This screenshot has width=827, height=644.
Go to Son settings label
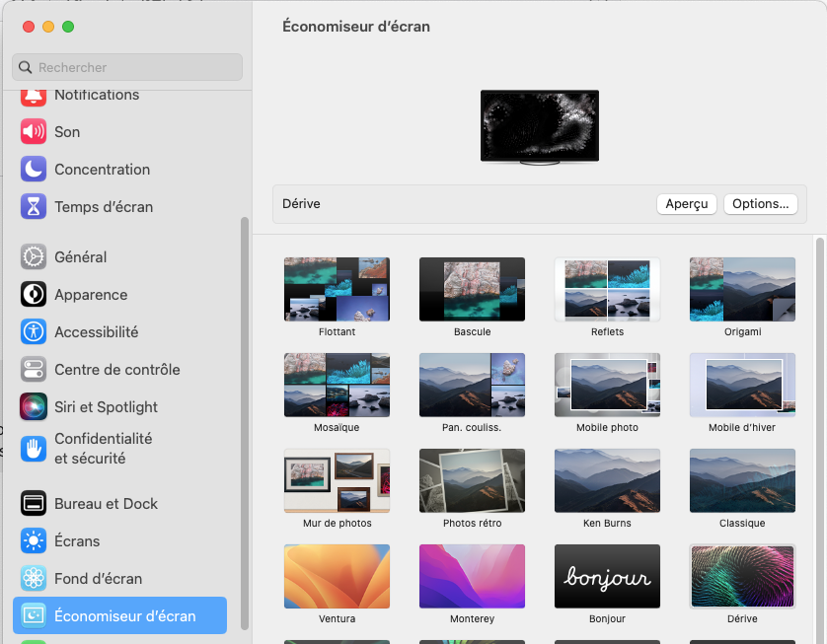click(x=67, y=132)
